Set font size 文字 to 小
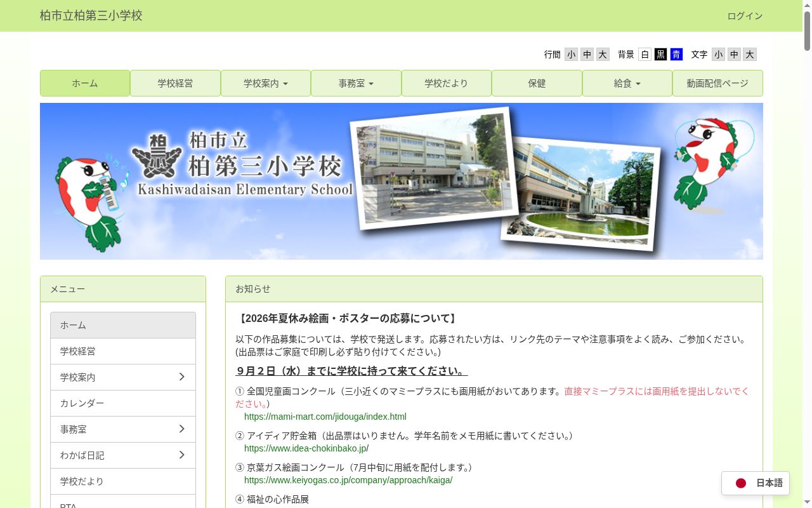Screen dimensions: 812x508 point(719,55)
